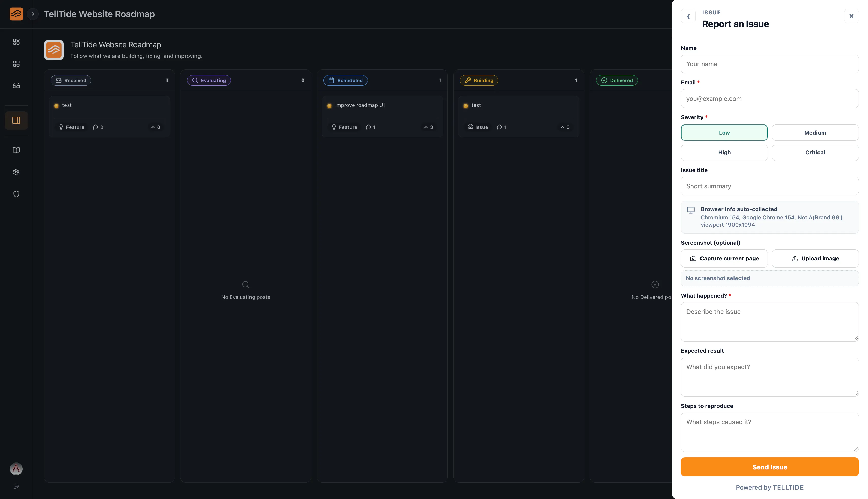This screenshot has width=868, height=499.
Task: Go back using the panel's back arrow
Action: pos(688,16)
